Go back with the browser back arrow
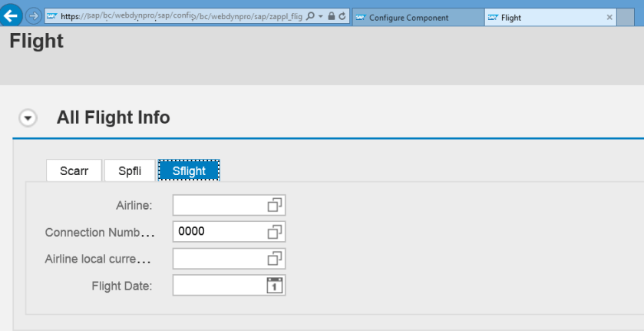The width and height of the screenshot is (644, 331). (11, 15)
